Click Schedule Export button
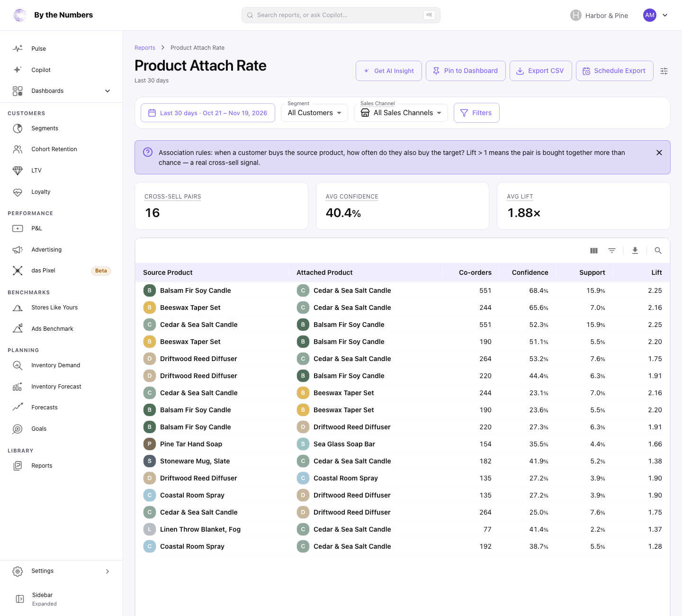The image size is (682, 616). [615, 71]
